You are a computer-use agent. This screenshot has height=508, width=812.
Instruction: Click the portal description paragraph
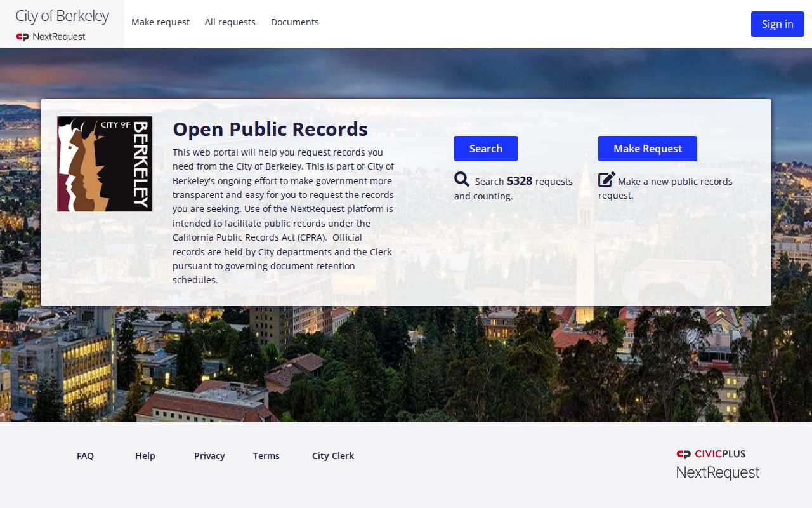pyautogui.click(x=284, y=216)
